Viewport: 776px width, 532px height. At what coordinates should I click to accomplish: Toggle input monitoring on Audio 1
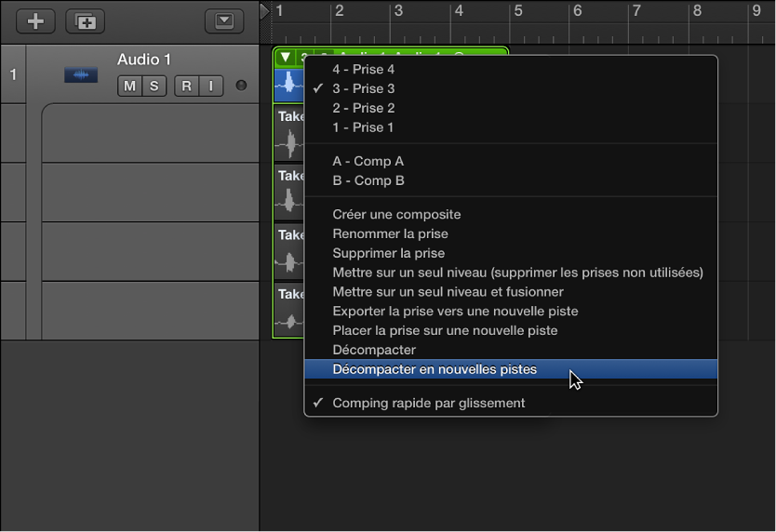pyautogui.click(x=210, y=86)
